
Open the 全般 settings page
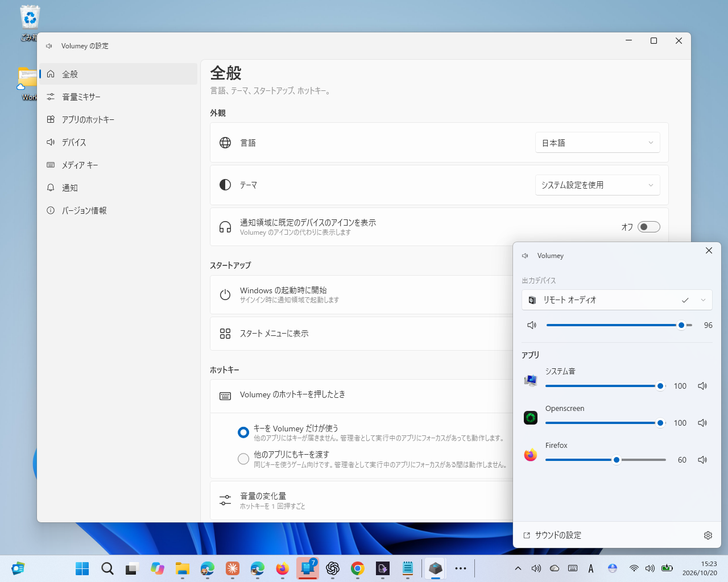[x=118, y=74]
